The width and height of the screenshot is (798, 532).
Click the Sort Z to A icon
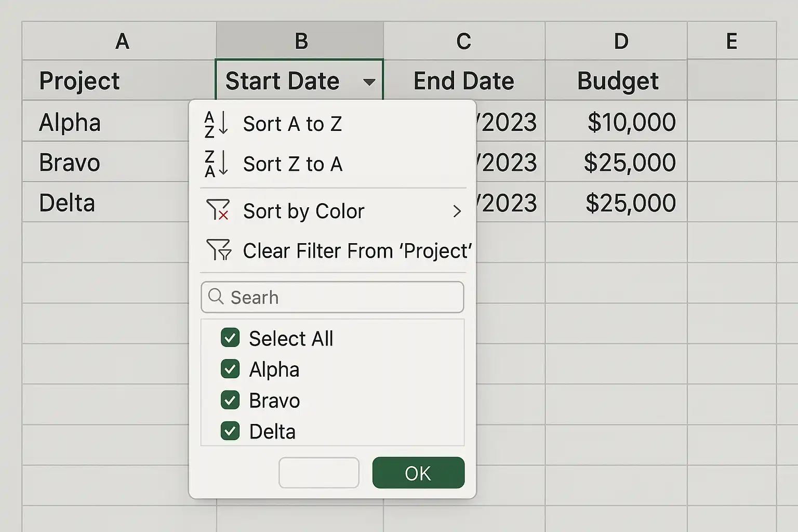click(x=216, y=164)
